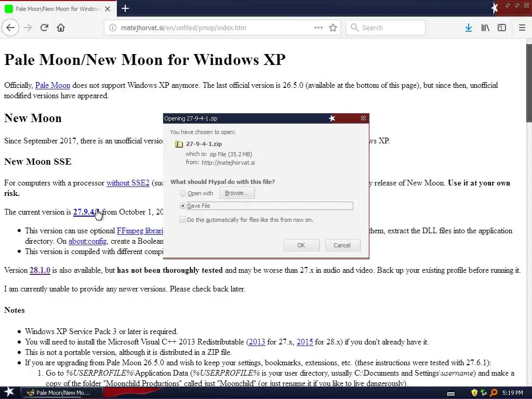This screenshot has height=399, width=532.
Task: Go to the browser home page
Action: point(61,28)
